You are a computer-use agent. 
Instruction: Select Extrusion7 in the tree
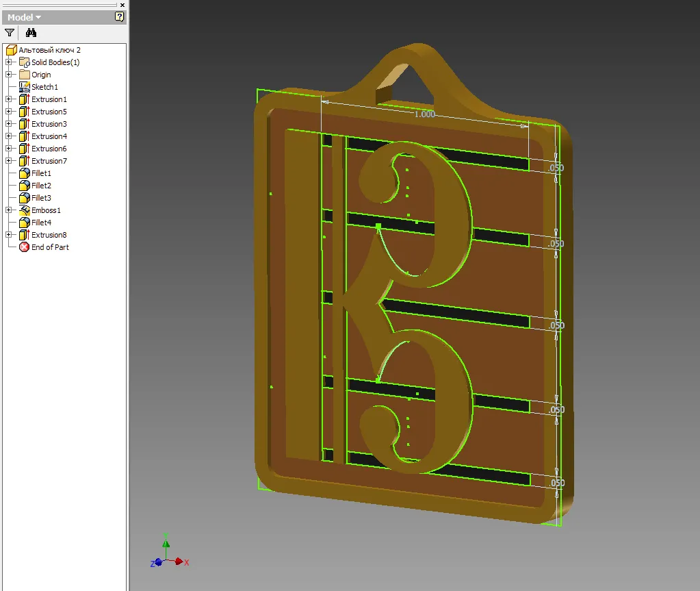49,161
